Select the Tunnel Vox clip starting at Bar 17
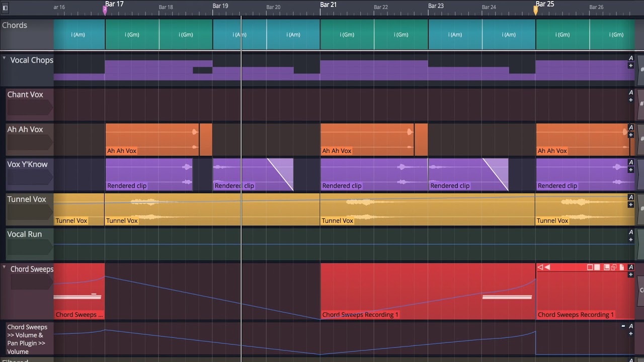The image size is (644, 362). pos(212,210)
